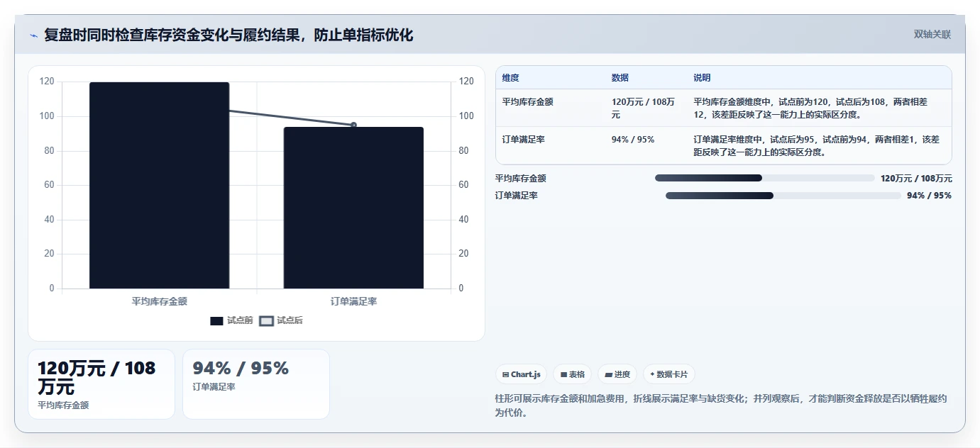980x448 pixels.
Task: Click the 平均库存金额 chart bar
Action: pos(159,186)
